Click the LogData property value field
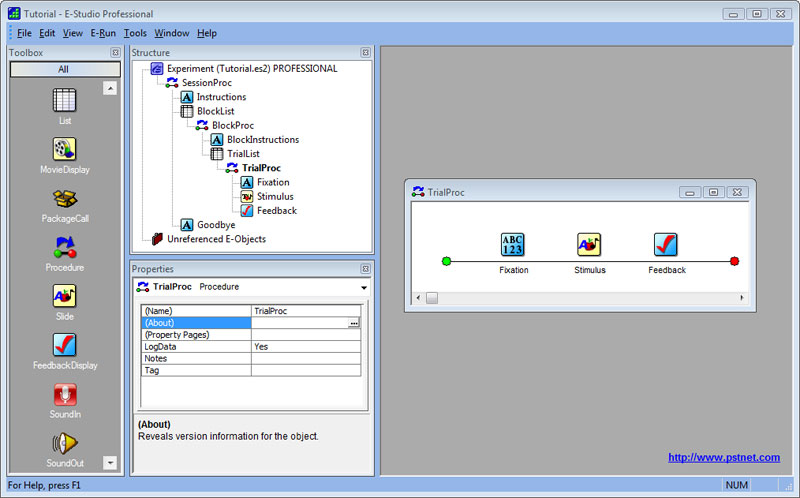The width and height of the screenshot is (800, 498). [x=305, y=346]
